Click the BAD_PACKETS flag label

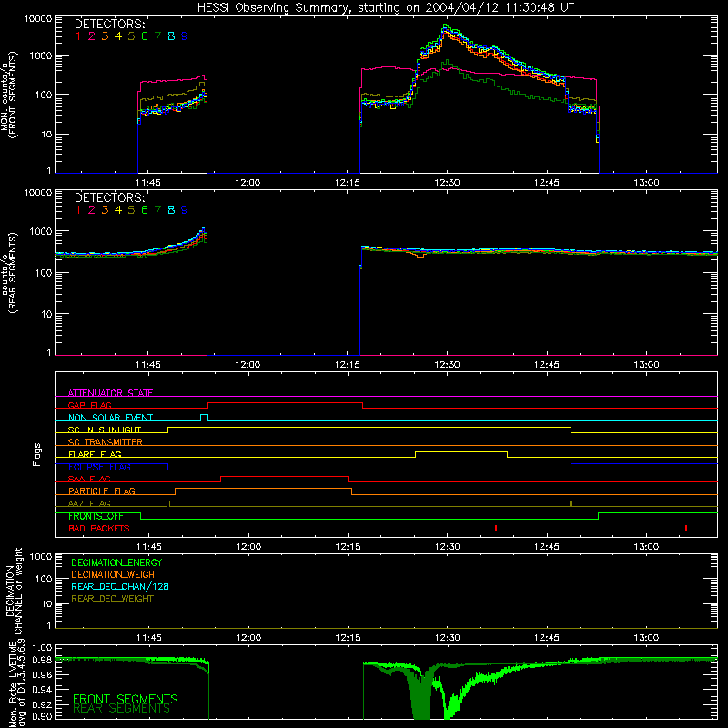point(99,528)
